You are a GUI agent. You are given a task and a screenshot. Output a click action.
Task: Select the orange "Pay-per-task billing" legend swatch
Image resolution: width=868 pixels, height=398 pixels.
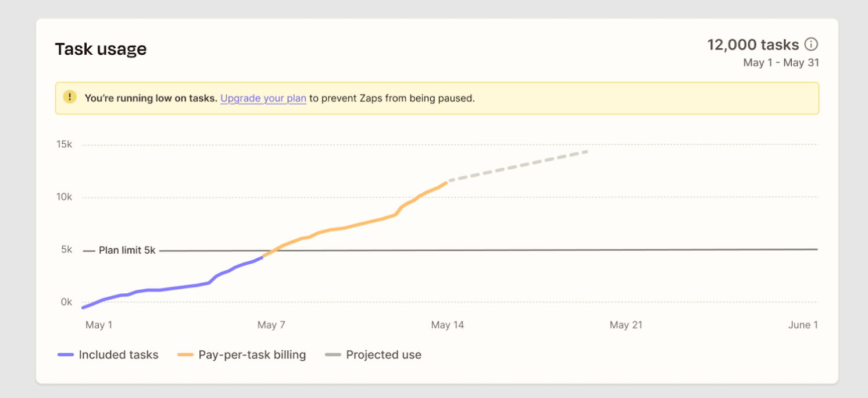point(186,354)
